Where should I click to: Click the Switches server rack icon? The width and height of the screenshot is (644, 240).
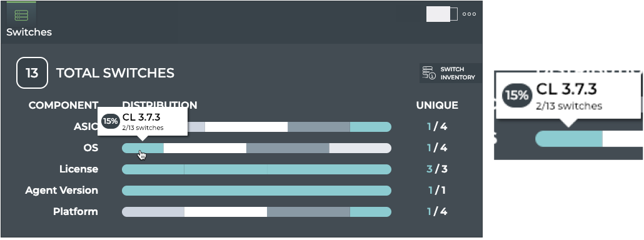coord(21,15)
